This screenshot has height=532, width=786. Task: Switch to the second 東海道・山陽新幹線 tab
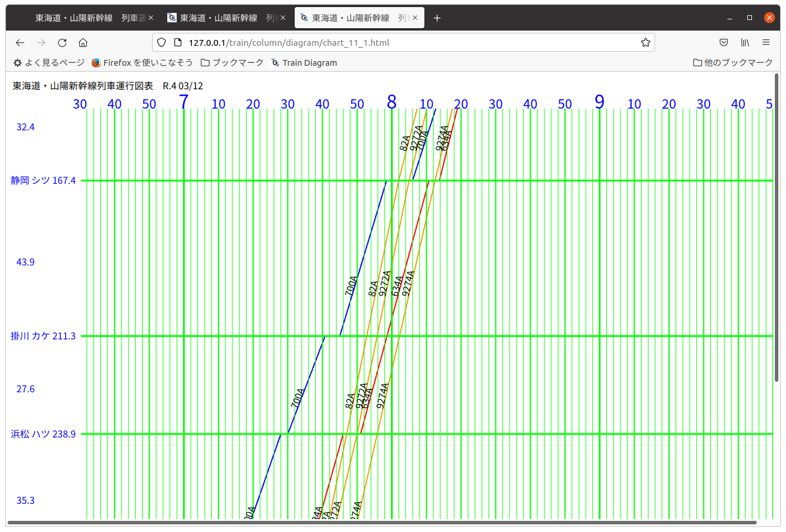point(226,18)
